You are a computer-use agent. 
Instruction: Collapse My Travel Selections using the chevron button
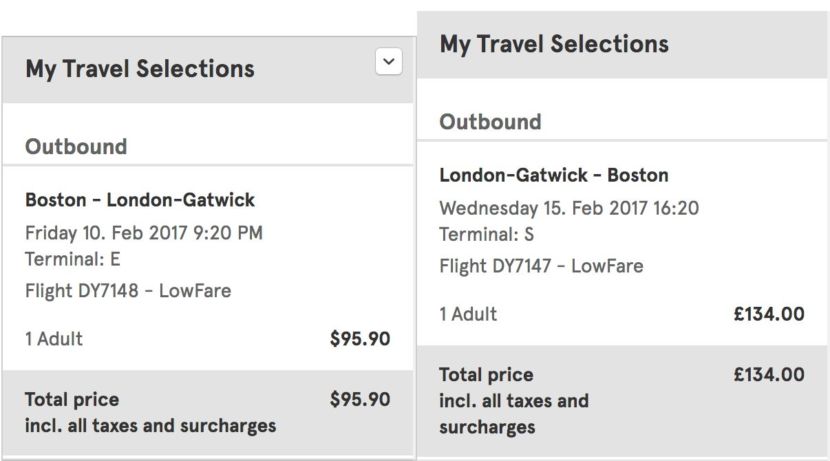tap(388, 62)
